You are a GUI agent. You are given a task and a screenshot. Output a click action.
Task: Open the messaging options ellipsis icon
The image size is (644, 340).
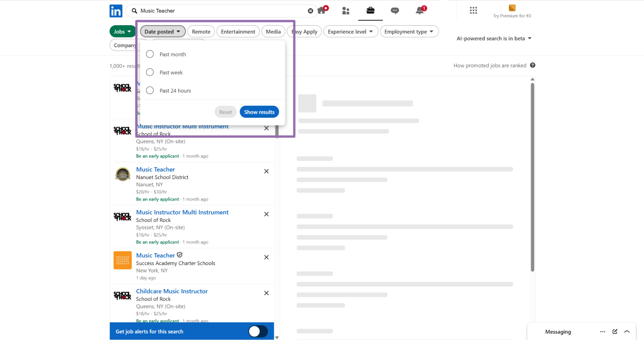coord(602,332)
